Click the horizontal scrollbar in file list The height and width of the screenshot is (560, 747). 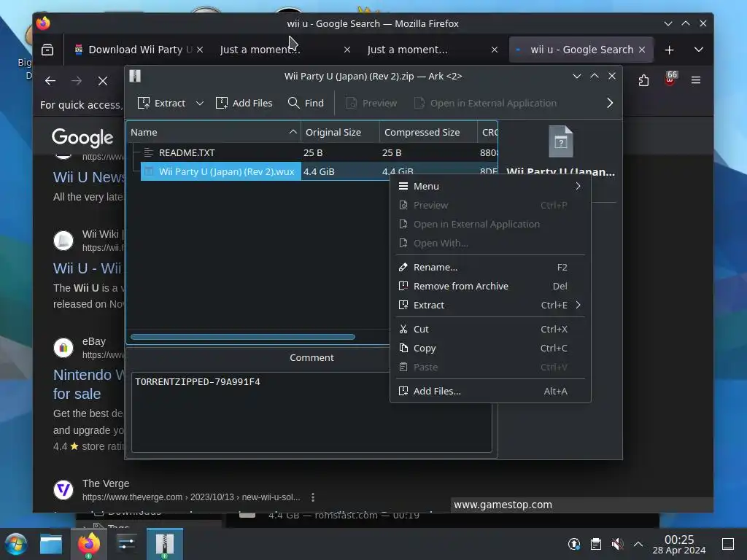242,337
